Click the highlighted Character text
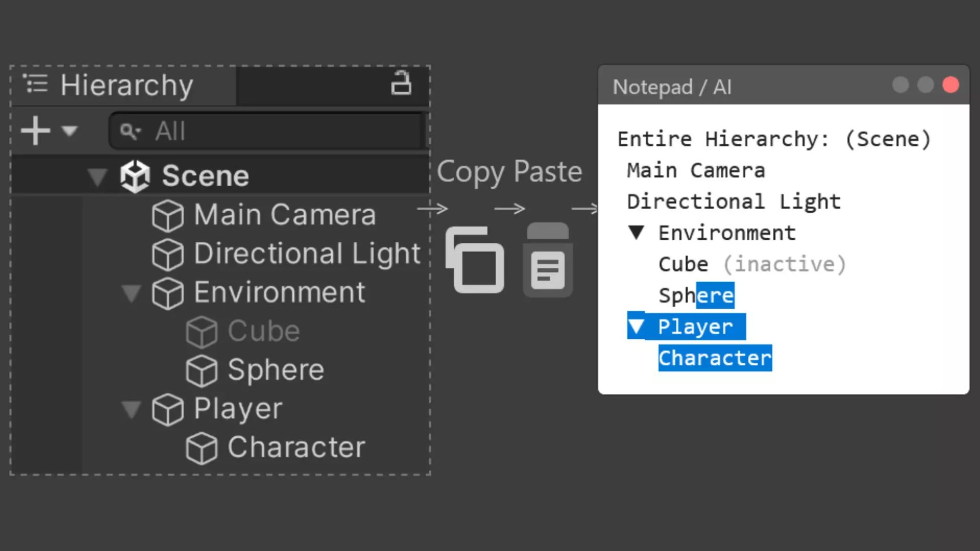Image resolution: width=980 pixels, height=551 pixels. [715, 358]
